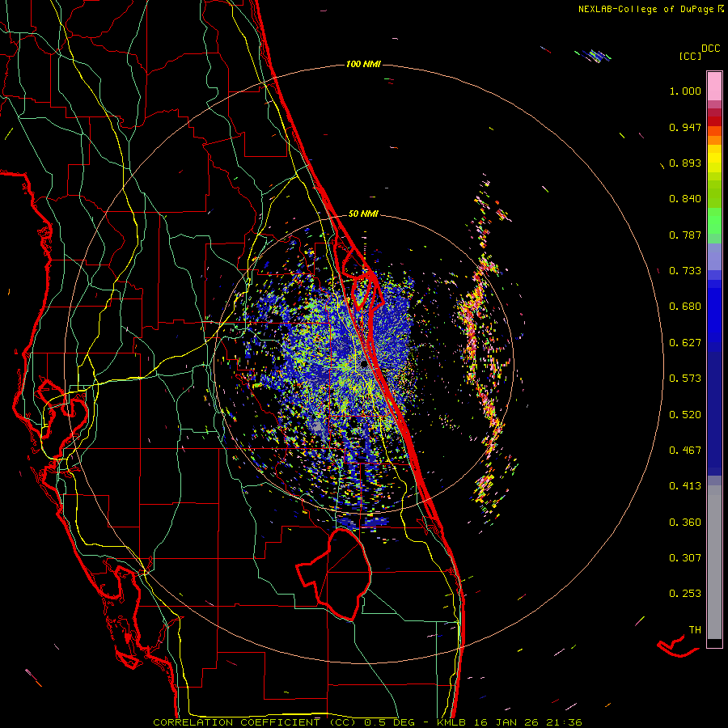Image resolution: width=728 pixels, height=728 pixels.
Task: Click the DCC product label
Action: 710,49
